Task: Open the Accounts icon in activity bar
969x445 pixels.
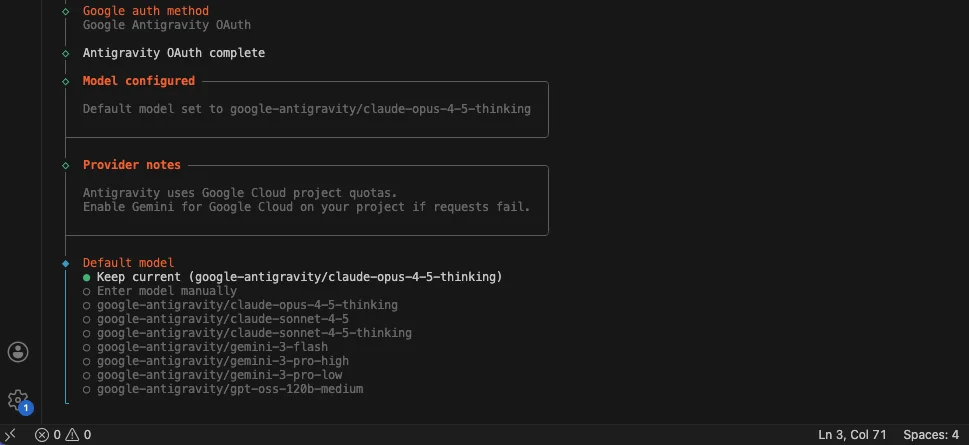Action: tap(18, 352)
